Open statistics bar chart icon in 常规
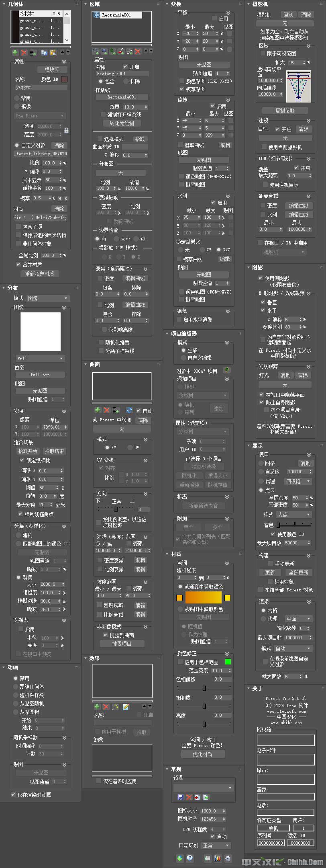The image size is (326, 868). pos(218,858)
